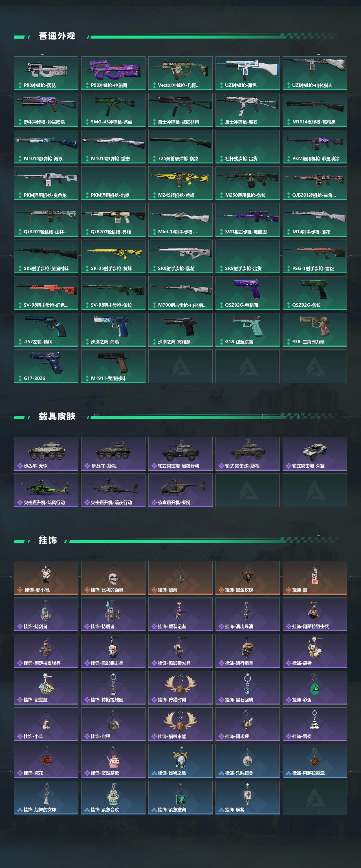Screen dimensions: 361x868
Task: Click the 突击直升机-飓风行动 helicopter skin
Action: click(x=46, y=490)
